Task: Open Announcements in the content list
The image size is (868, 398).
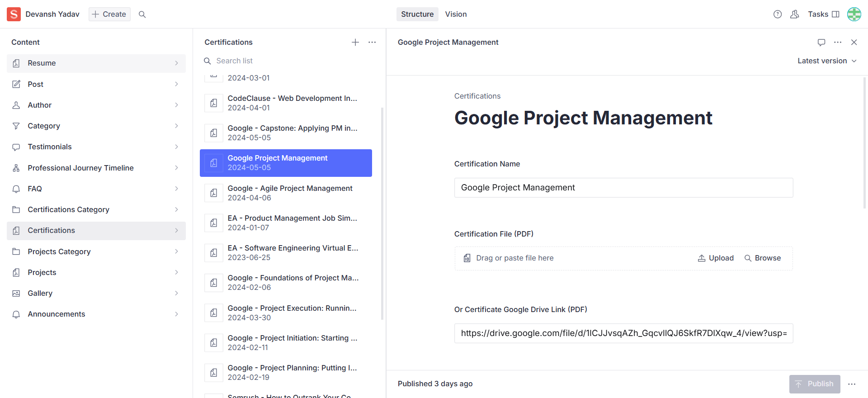Action: pos(96,314)
